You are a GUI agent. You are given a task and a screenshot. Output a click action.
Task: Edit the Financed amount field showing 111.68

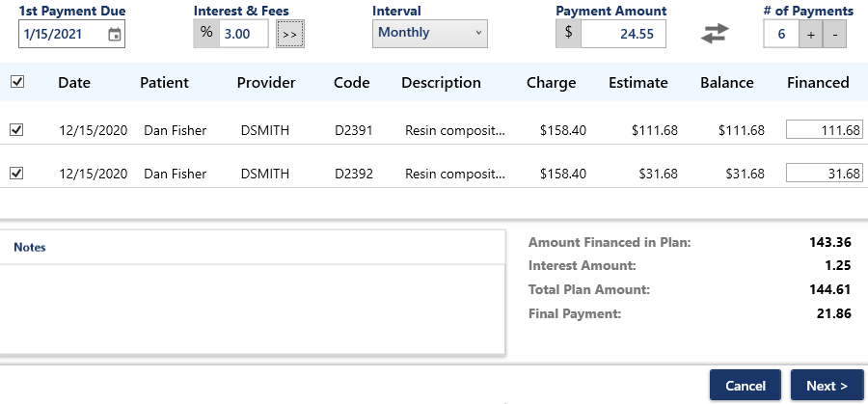pyautogui.click(x=824, y=129)
